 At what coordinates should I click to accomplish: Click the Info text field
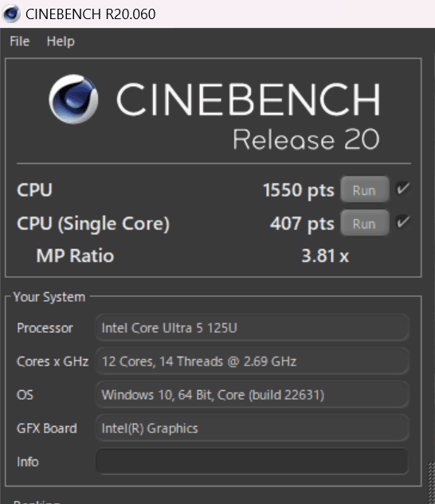tap(252, 462)
